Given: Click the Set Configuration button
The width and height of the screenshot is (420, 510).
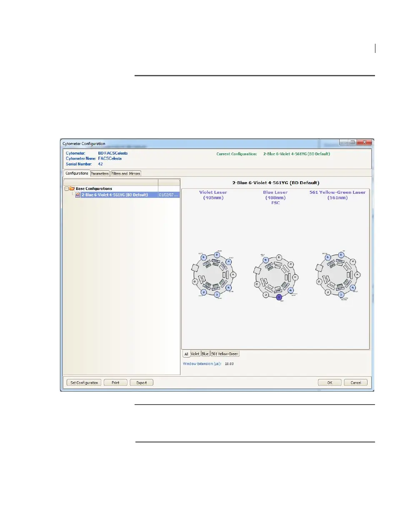Looking at the screenshot, I should (x=84, y=382).
